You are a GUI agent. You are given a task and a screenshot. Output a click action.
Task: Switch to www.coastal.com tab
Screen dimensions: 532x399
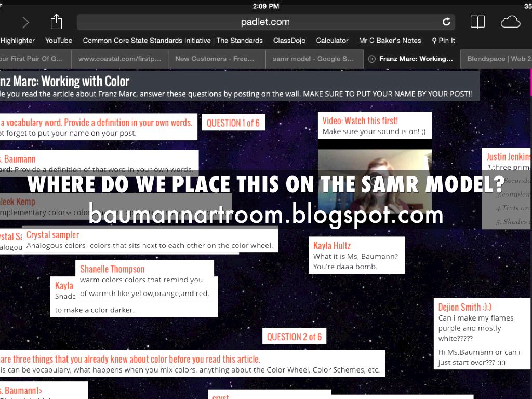coord(119,59)
